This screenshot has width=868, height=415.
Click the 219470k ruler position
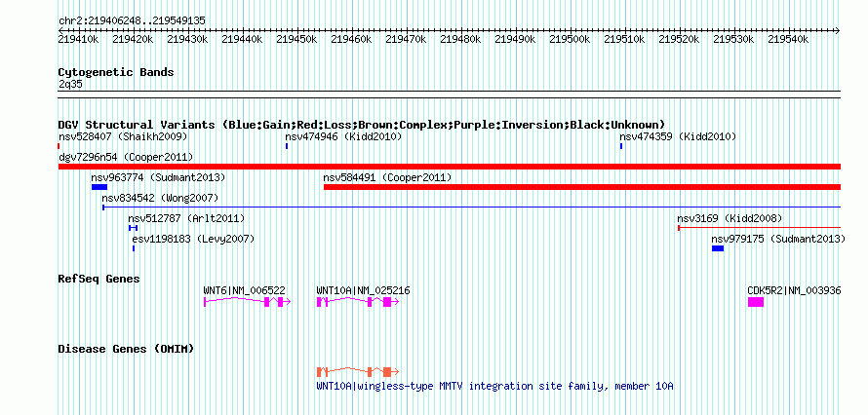406,39
